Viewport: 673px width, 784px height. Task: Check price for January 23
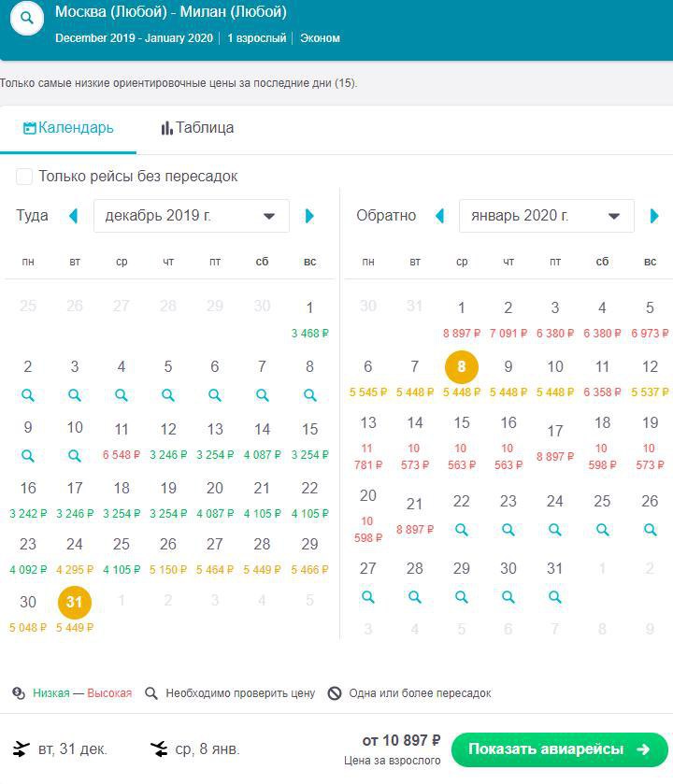(508, 530)
